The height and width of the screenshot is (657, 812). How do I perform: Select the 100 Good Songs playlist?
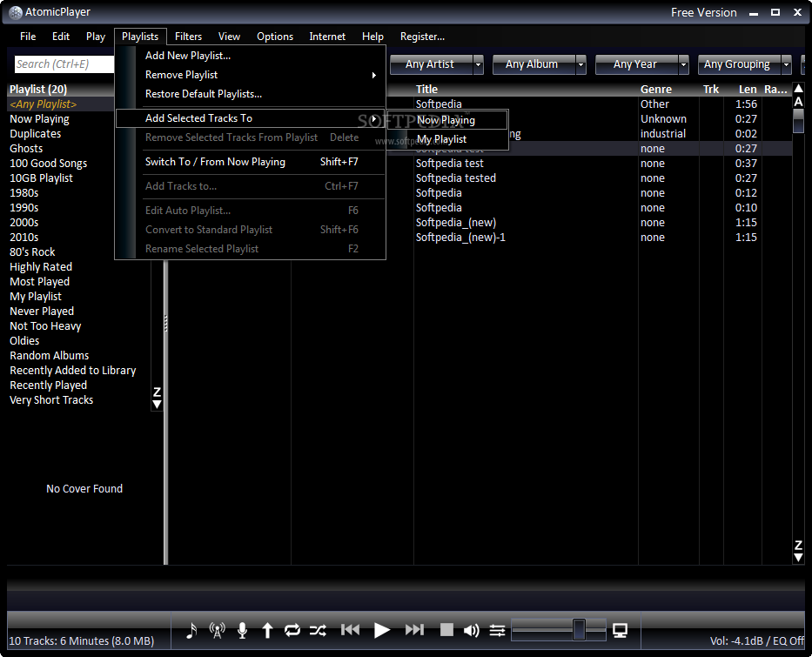48,163
